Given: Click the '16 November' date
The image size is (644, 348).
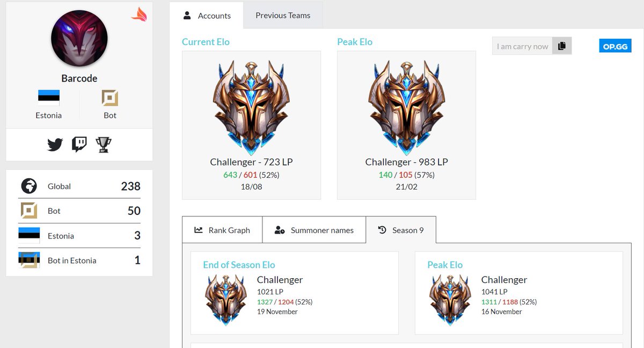Looking at the screenshot, I should click(x=502, y=311).
